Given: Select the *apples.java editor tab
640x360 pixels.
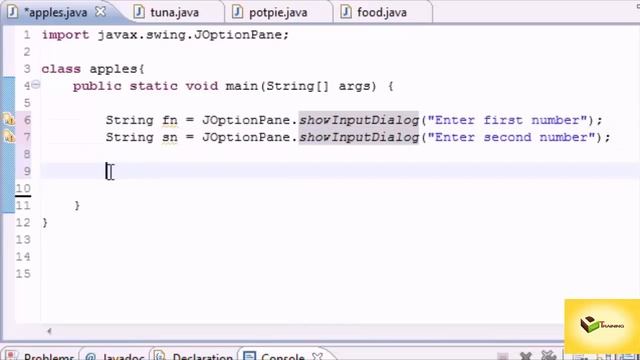Looking at the screenshot, I should [56, 12].
